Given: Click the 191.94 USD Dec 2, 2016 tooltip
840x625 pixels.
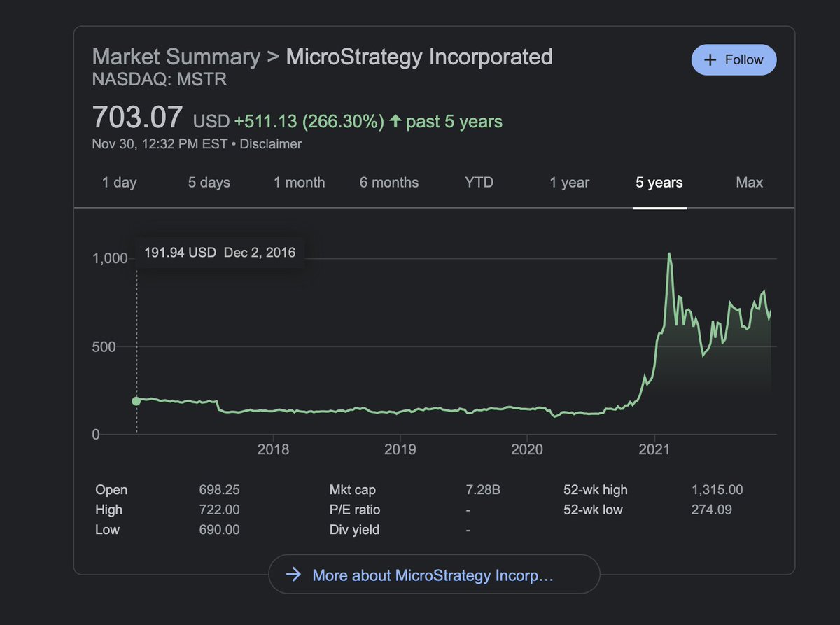Looking at the screenshot, I should click(x=220, y=253).
